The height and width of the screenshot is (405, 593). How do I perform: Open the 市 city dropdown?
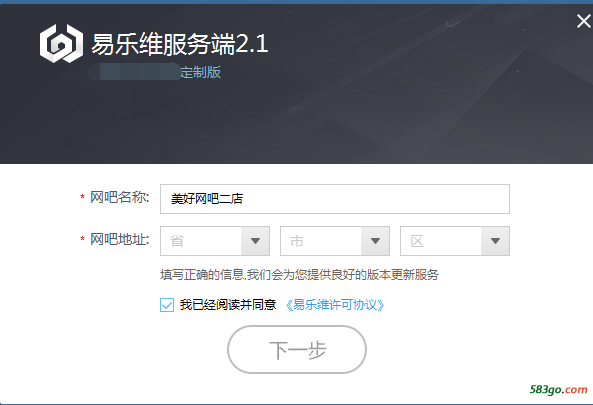335,241
